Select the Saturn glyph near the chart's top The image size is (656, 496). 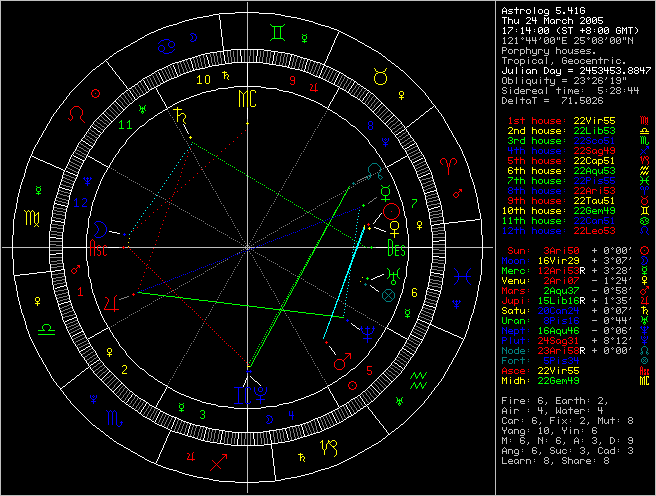181,116
